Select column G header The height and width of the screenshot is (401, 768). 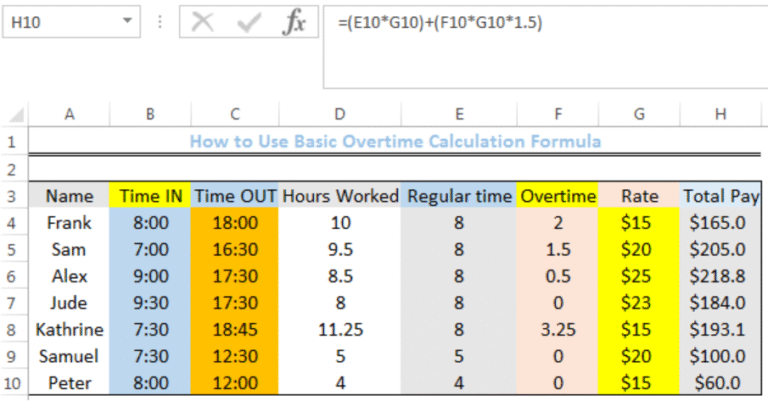point(639,114)
